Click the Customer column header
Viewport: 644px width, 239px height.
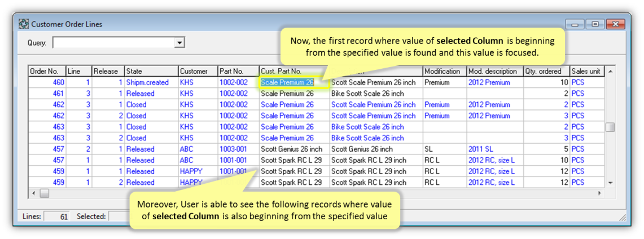click(x=198, y=72)
